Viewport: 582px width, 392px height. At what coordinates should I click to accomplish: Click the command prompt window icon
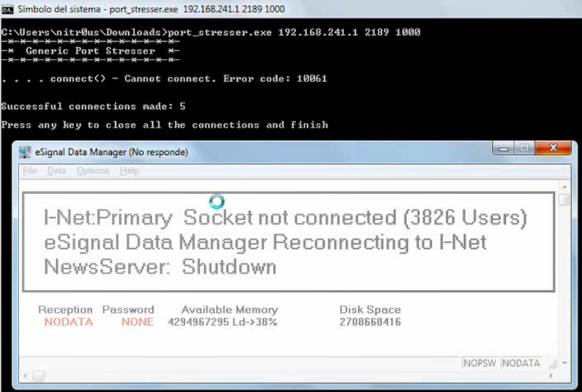pos(7,9)
